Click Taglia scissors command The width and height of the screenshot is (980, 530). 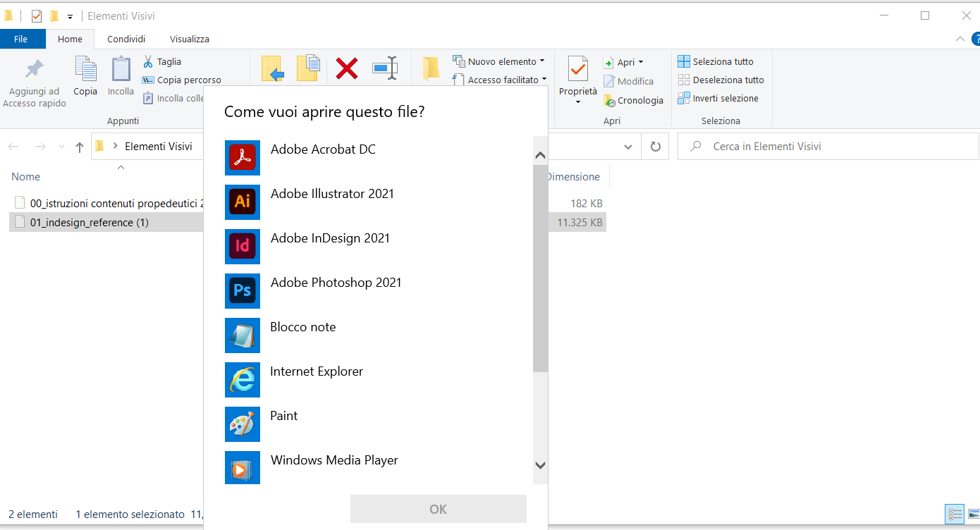[162, 61]
